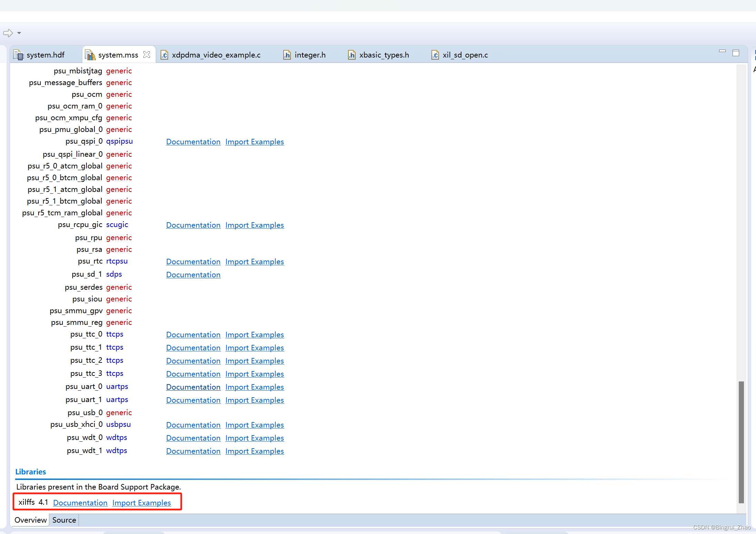This screenshot has height=534, width=756.
Task: Click the system.hdf file icon
Action: pos(18,55)
